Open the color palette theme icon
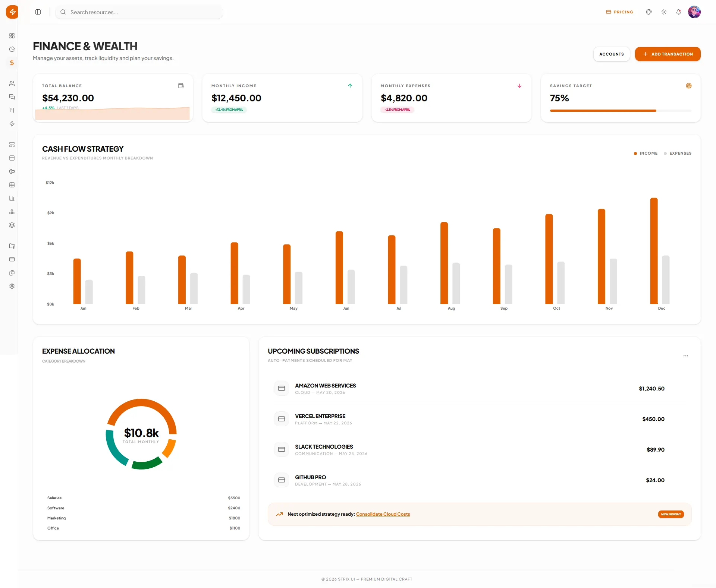 (649, 12)
